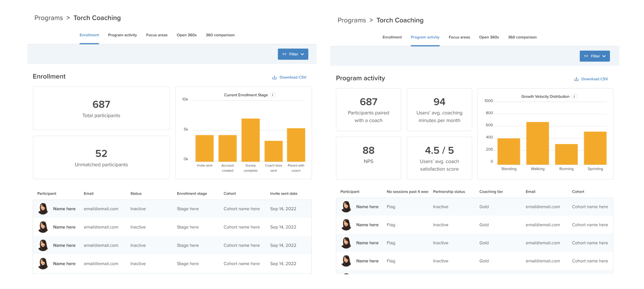Download CSV for the Enrollment section

coord(289,77)
